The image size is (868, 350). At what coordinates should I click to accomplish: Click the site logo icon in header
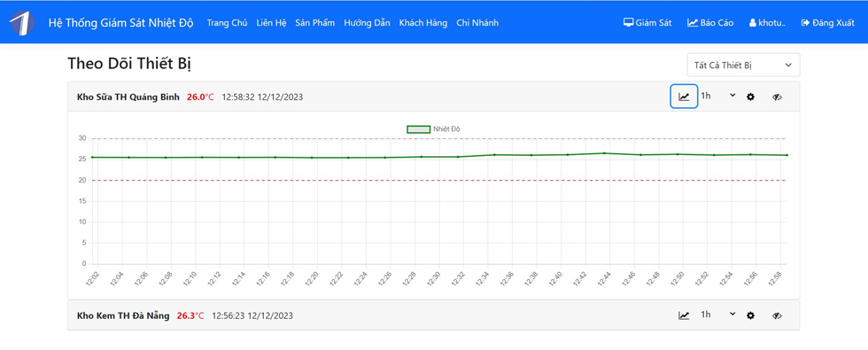pyautogui.click(x=22, y=23)
